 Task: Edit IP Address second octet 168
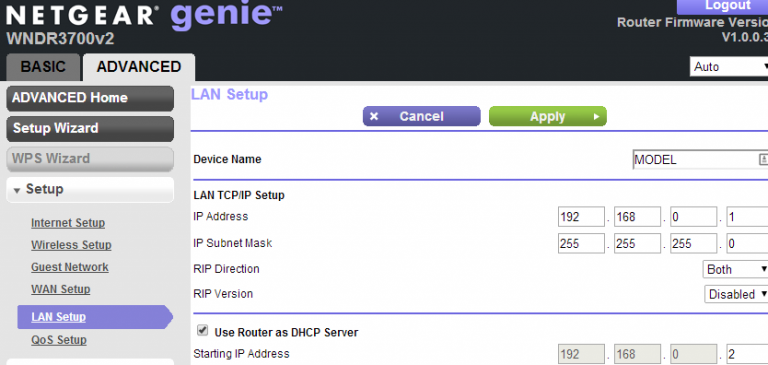pos(637,217)
